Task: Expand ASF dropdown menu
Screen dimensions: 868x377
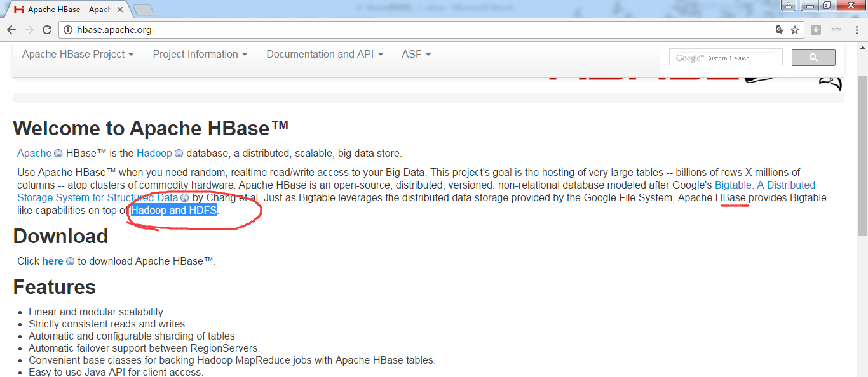Action: pos(416,54)
